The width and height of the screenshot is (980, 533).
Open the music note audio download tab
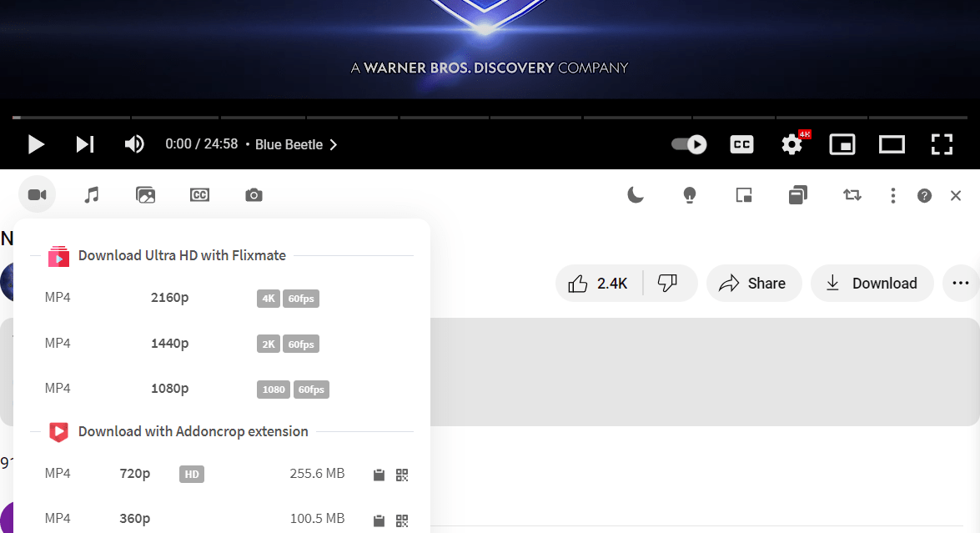coord(92,195)
